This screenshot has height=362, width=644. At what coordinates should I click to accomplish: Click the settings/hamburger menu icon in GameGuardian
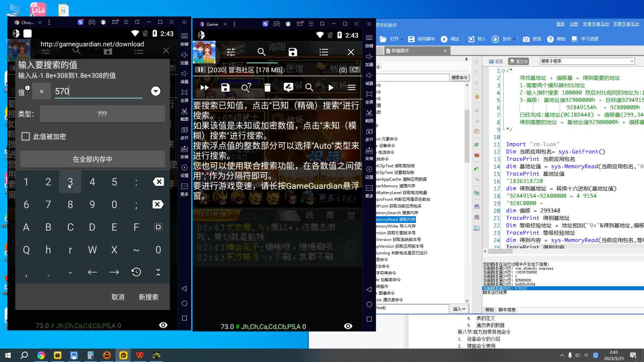tap(352, 87)
